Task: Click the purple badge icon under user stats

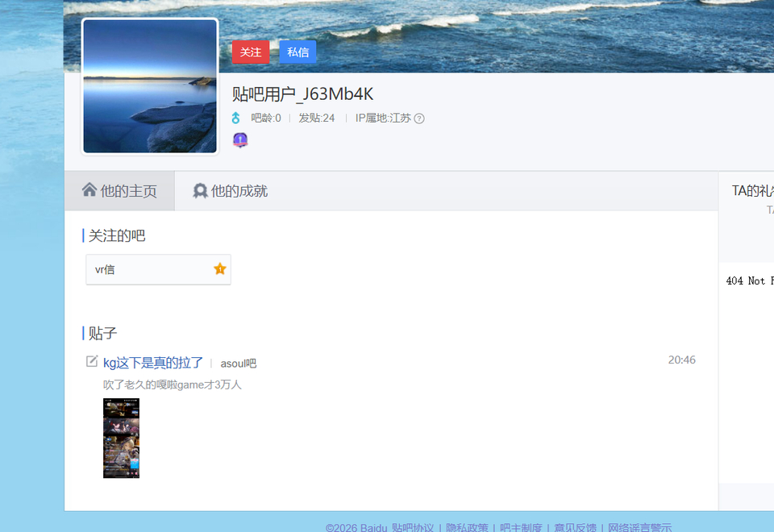Action: click(x=240, y=140)
